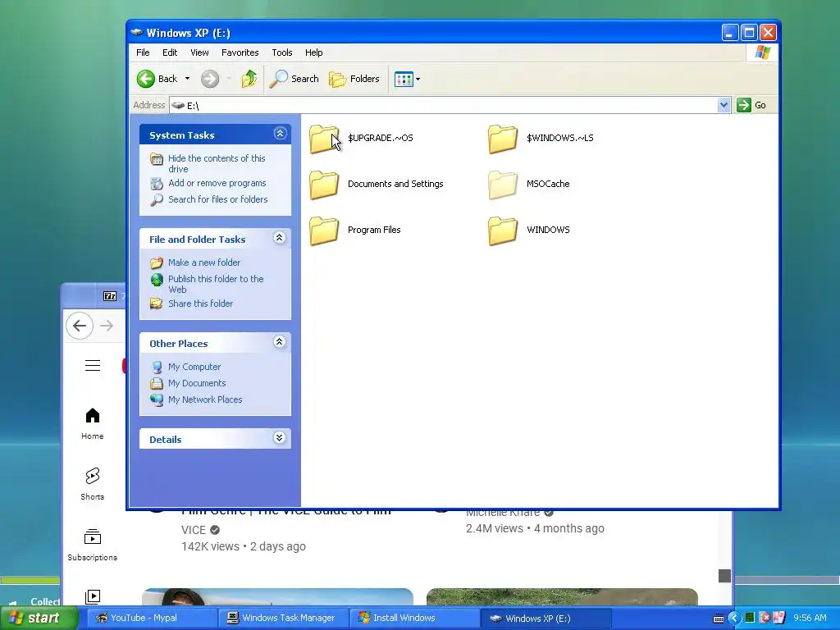Open the File menu
840x630 pixels.
pyautogui.click(x=143, y=52)
